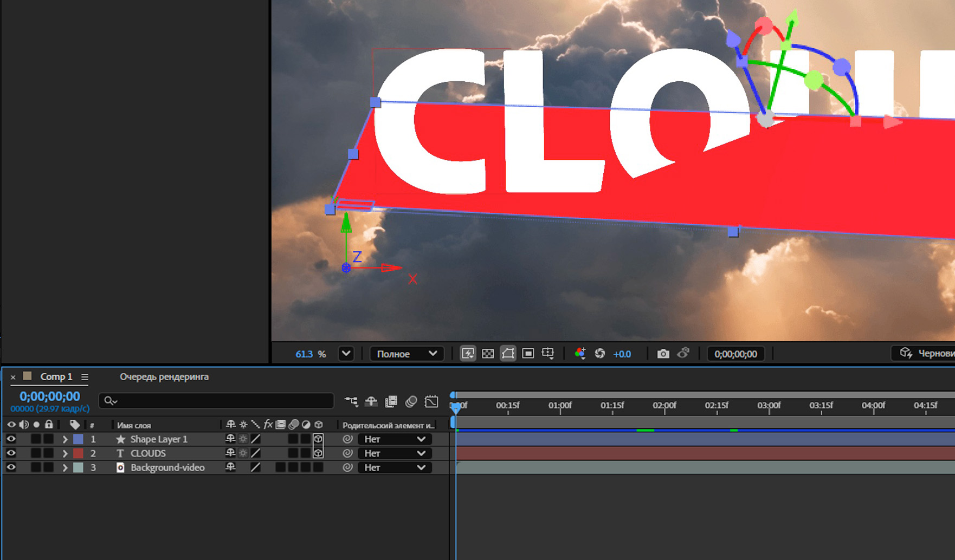
Task: Hide Background-video layer eye toggle
Action: point(11,467)
